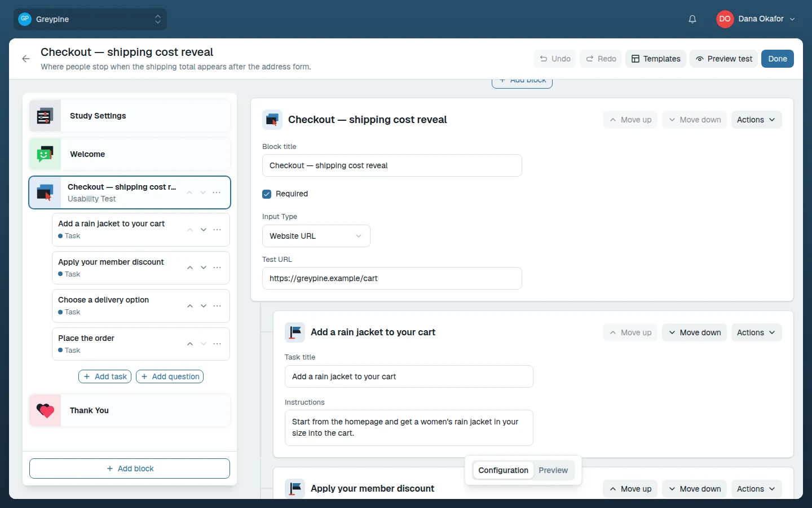Click the Undo button
Screen dimensions: 812x508
[x=555, y=59]
